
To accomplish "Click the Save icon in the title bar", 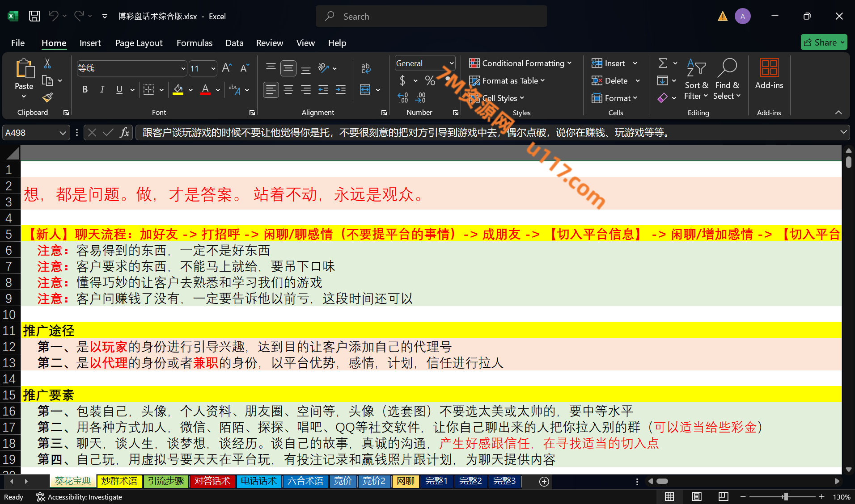I will click(34, 17).
